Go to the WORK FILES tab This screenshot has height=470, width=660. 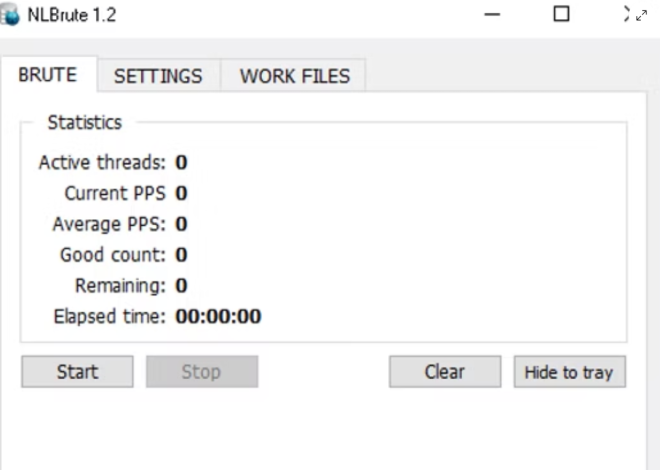[x=294, y=76]
